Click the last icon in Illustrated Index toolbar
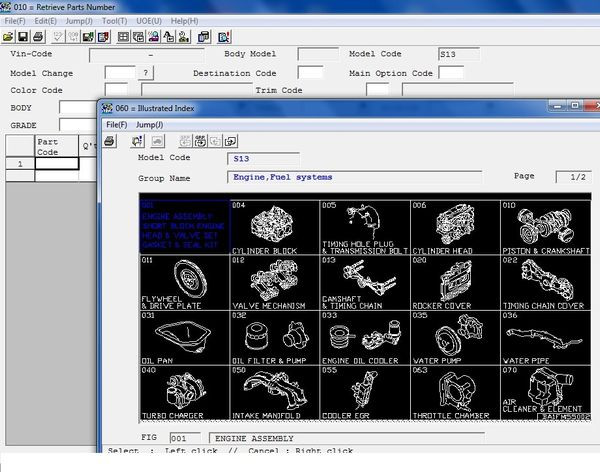Viewport: 600px width, 472px height. click(x=230, y=141)
